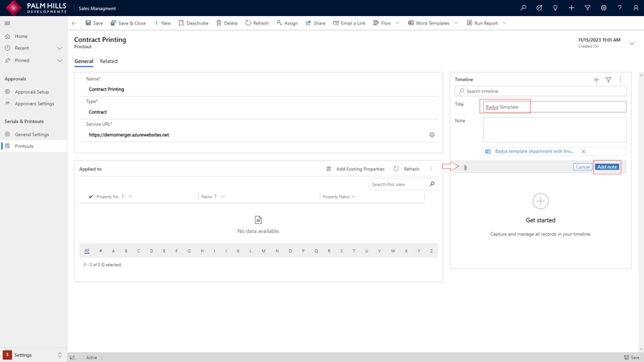Click Add Existing Properties button
Image resolution: width=644 pixels, height=362 pixels.
pos(356,169)
